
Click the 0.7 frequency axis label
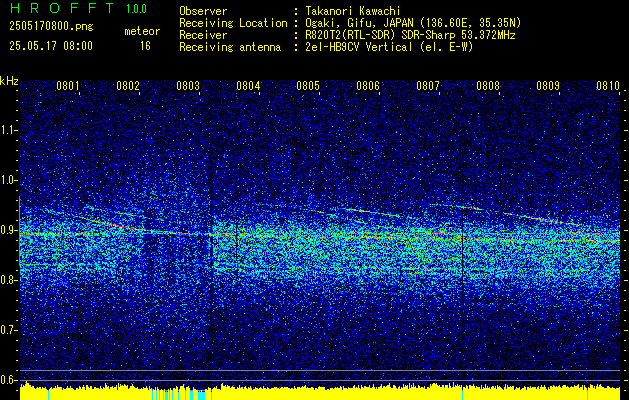coord(9,331)
